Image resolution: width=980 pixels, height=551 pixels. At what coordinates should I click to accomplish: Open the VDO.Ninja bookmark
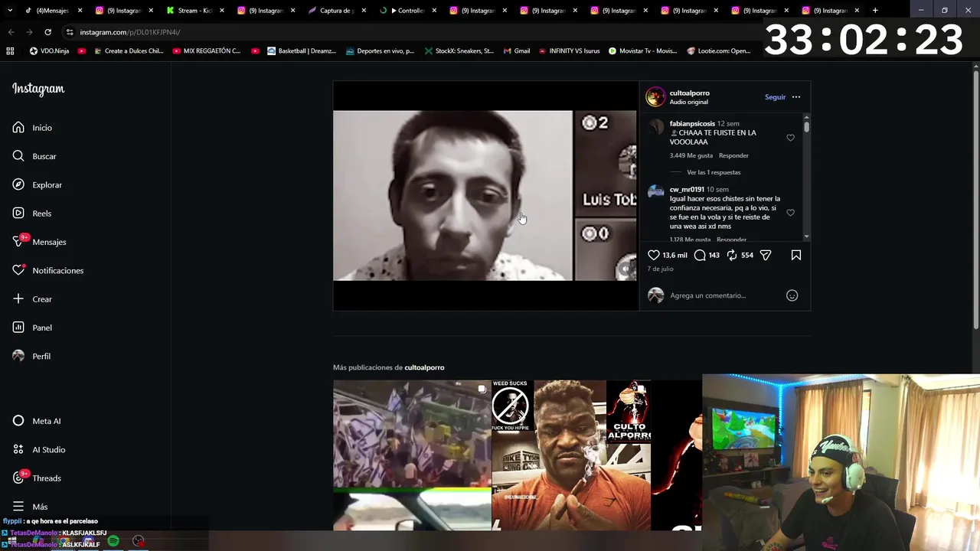[x=49, y=51]
